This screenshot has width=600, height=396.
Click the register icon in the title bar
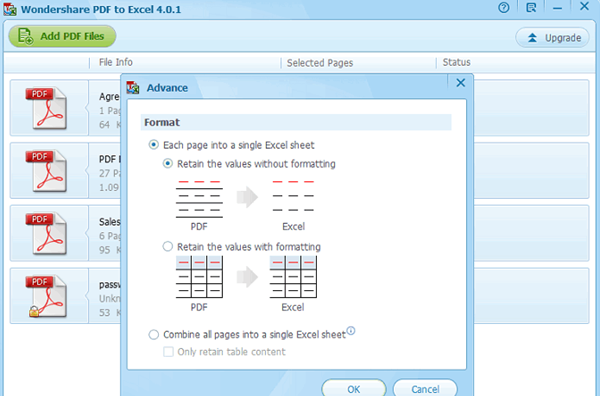tap(531, 7)
